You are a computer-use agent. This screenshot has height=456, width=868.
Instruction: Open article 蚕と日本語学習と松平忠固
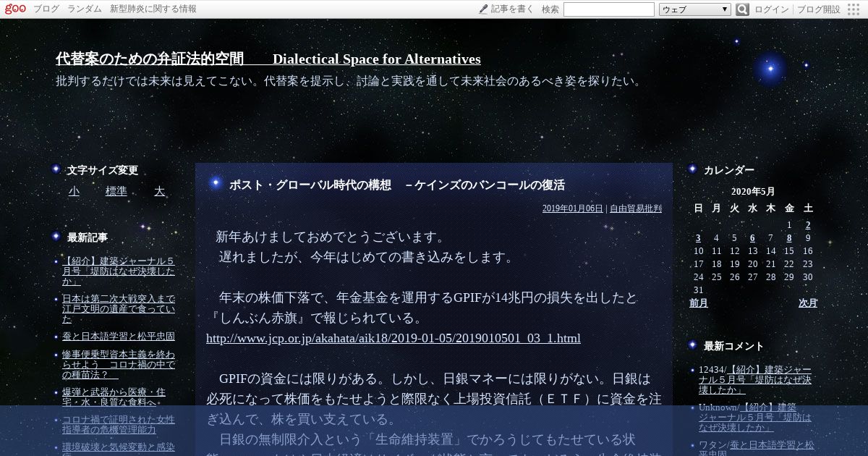[119, 337]
